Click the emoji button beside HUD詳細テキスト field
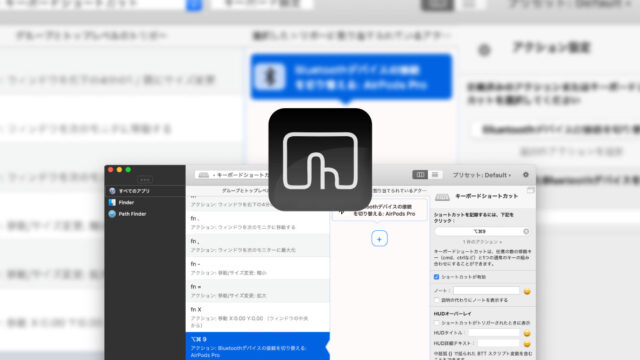Screen dimensions: 640x360 527,344
